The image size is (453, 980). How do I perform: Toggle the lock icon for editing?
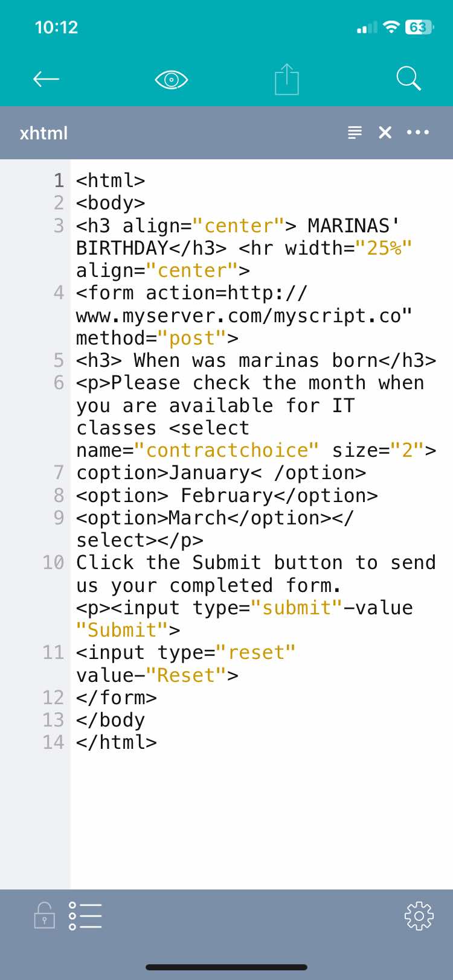(x=44, y=915)
